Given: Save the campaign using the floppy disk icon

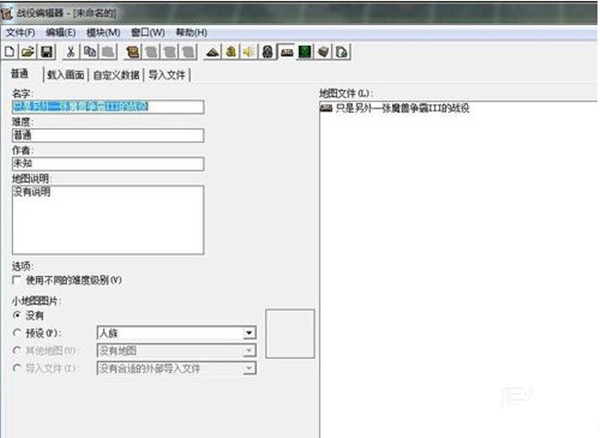Looking at the screenshot, I should tap(47, 52).
